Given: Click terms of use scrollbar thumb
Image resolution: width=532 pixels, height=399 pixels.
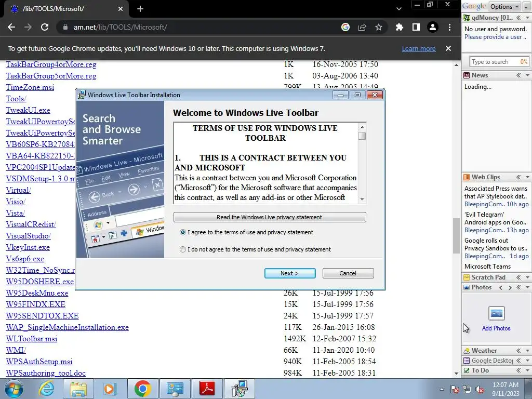Looking at the screenshot, I should pyautogui.click(x=362, y=136).
